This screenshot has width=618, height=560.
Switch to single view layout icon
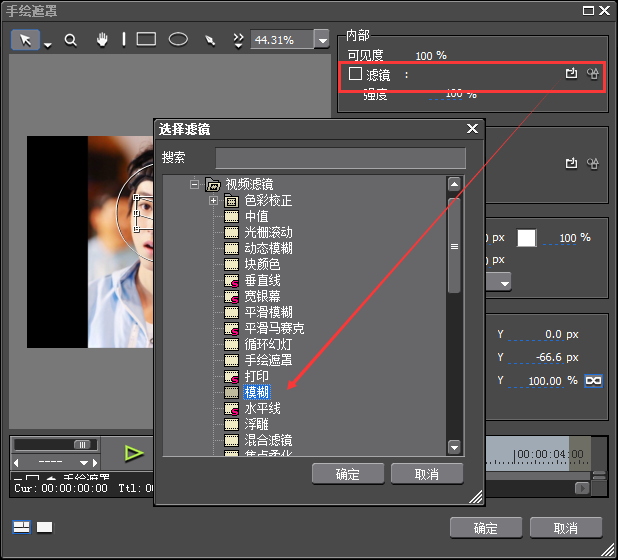45,527
